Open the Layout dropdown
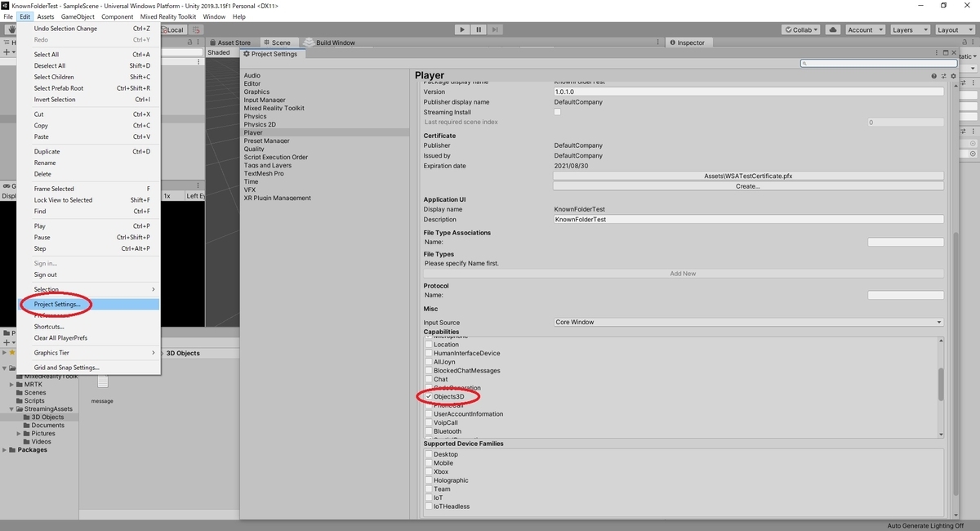This screenshot has height=531, width=980. [x=954, y=29]
